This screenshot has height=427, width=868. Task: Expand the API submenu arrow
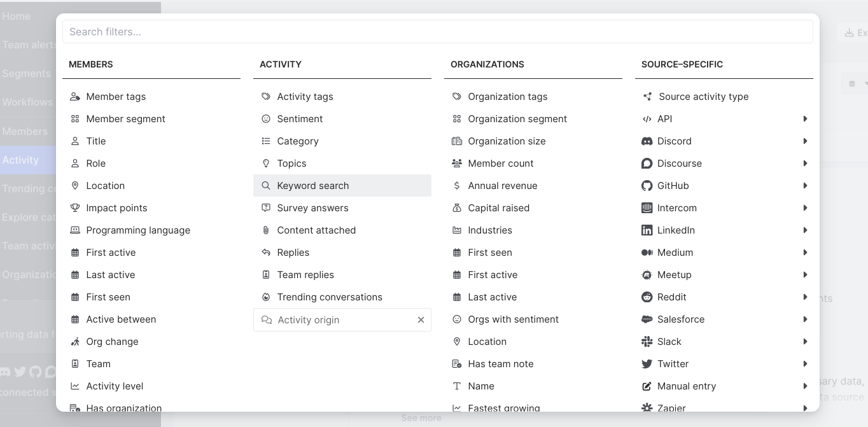coord(805,119)
